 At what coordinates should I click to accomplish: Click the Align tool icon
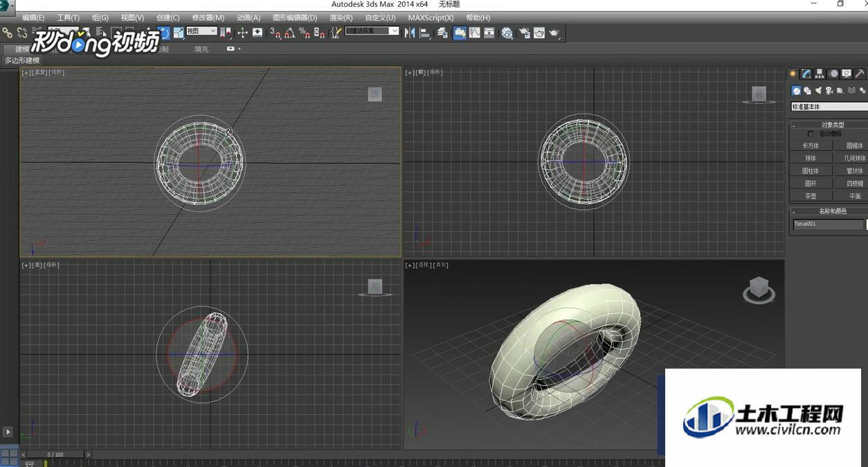point(425,33)
